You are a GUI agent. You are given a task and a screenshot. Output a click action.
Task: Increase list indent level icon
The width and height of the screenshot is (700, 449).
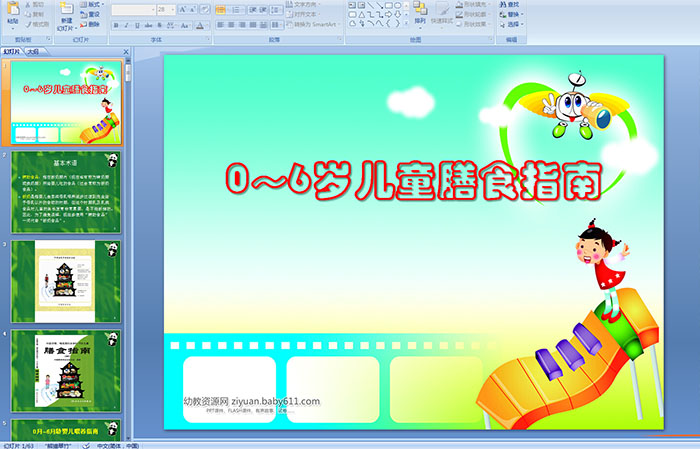pos(264,9)
